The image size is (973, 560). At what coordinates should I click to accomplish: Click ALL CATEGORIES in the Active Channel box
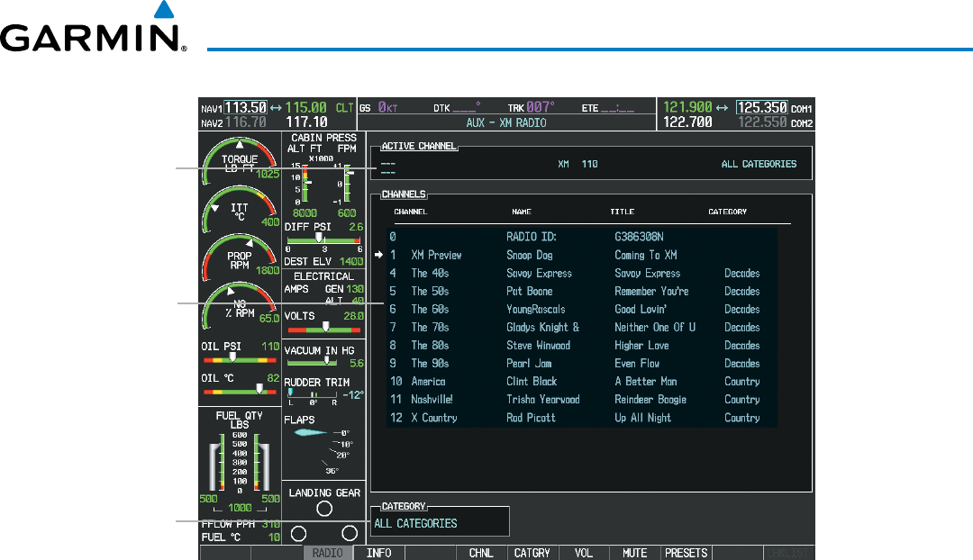pos(759,165)
